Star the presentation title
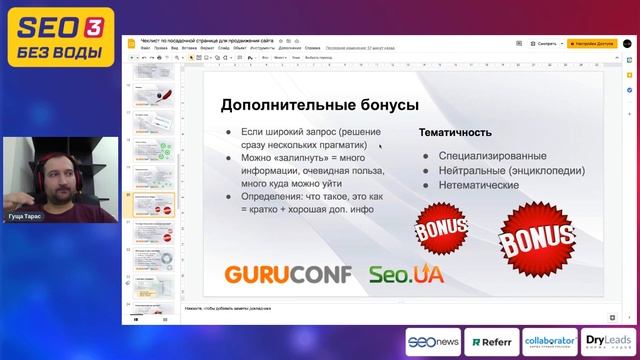 click(280, 41)
